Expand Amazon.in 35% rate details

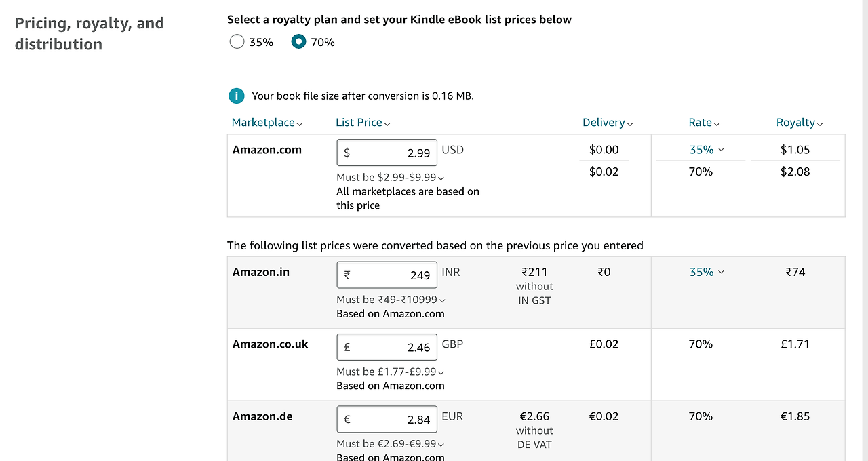click(x=707, y=272)
